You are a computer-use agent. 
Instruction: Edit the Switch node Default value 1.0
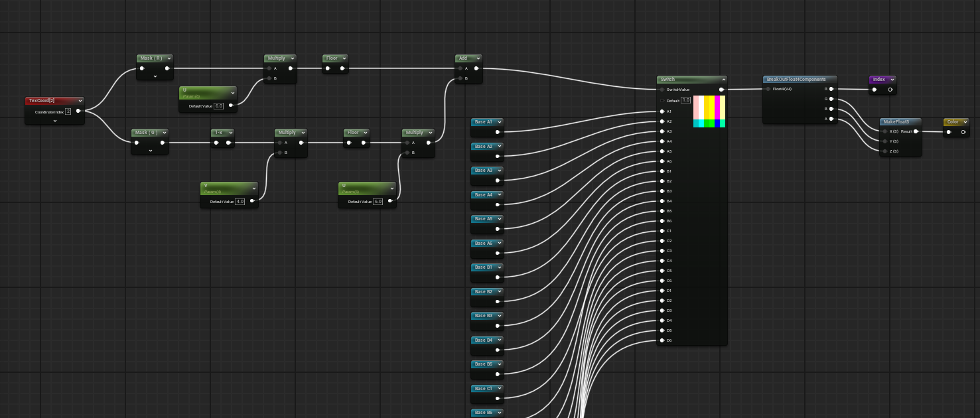686,100
